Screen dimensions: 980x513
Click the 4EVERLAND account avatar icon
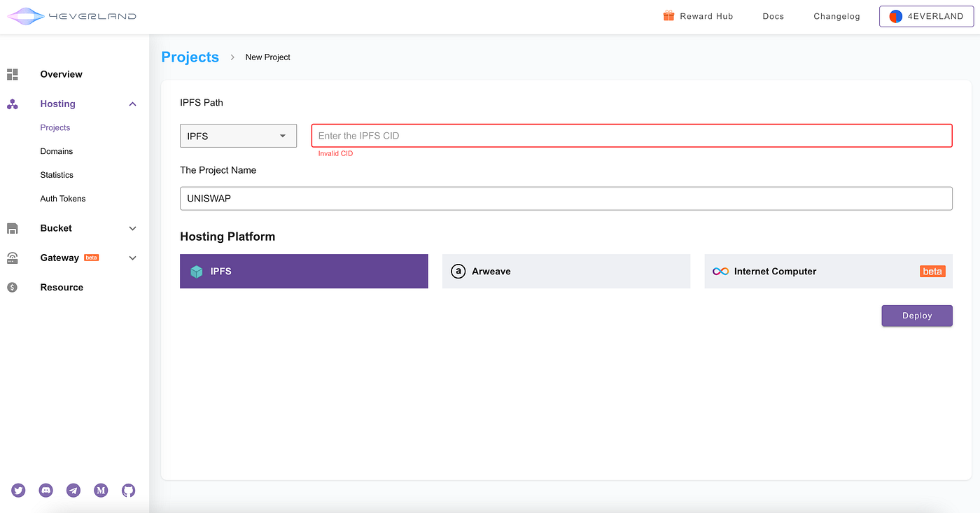[896, 16]
